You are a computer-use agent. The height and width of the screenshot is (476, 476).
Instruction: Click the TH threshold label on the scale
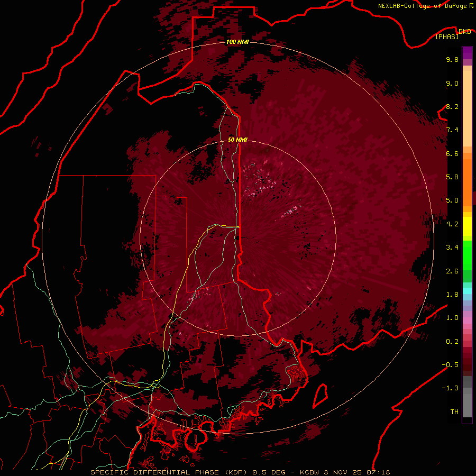(x=454, y=412)
